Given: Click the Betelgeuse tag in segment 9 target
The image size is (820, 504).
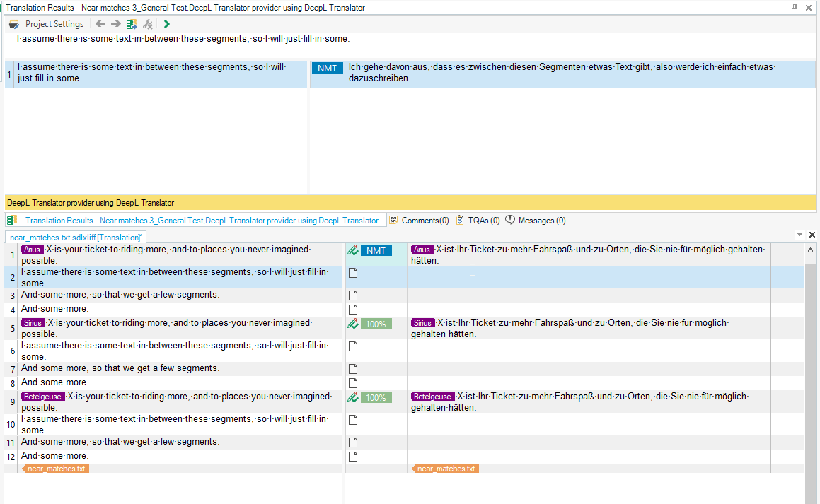Looking at the screenshot, I should 432,397.
